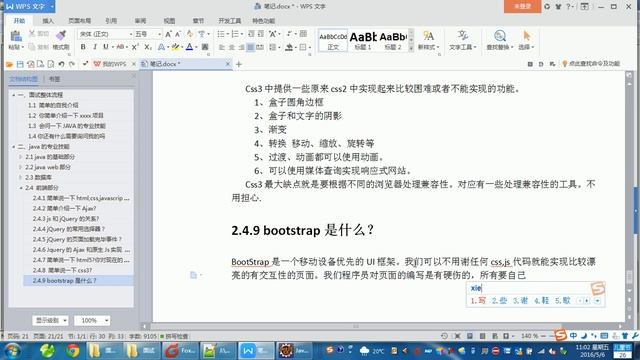Expand the styles gallery more arrow
Image resolution: width=640 pixels, height=360 pixels.
pyautogui.click(x=411, y=48)
